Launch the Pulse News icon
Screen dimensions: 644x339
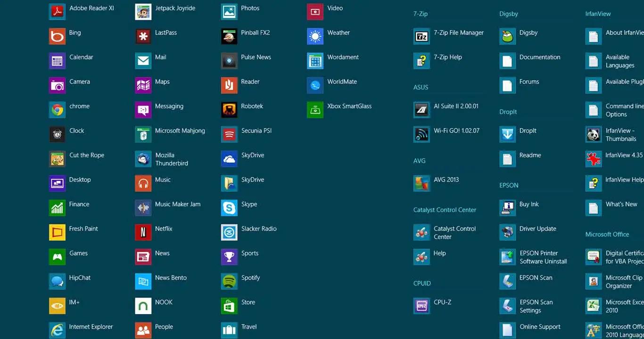click(229, 61)
